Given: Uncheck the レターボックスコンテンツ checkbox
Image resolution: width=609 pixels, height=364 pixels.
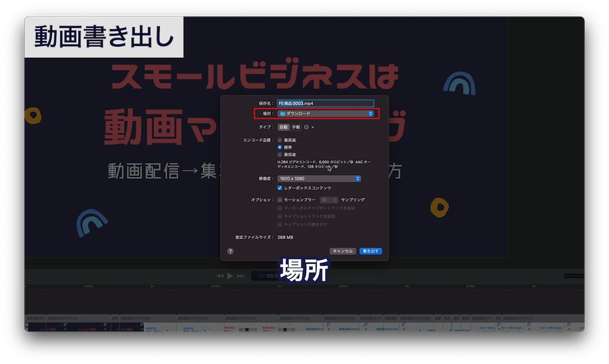Looking at the screenshot, I should (x=280, y=187).
